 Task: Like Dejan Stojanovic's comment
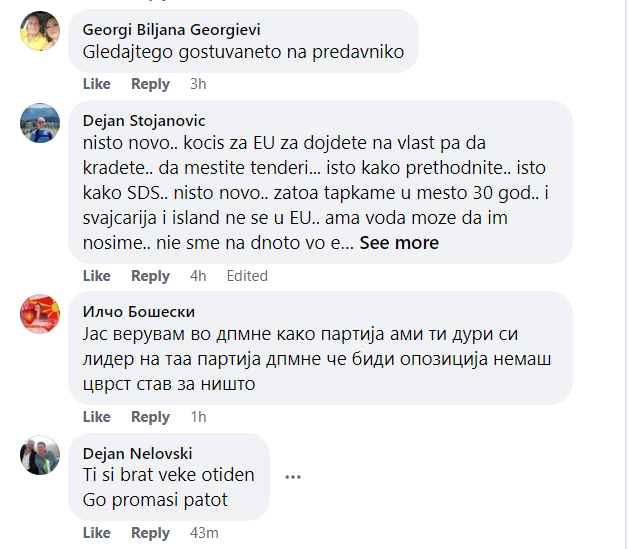pyautogui.click(x=97, y=276)
